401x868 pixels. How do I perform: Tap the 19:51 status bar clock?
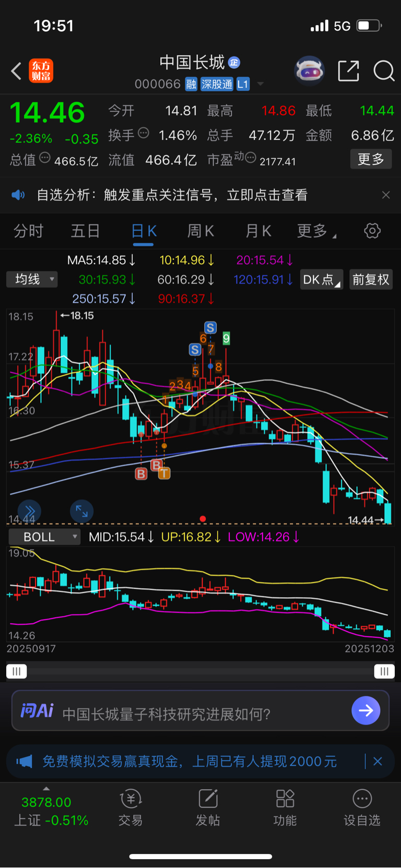click(53, 26)
